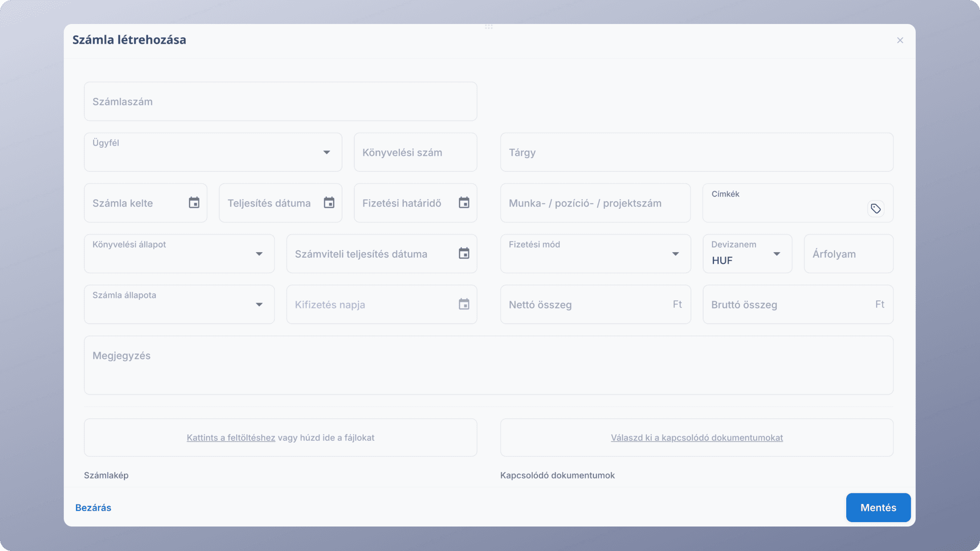Click the tag icon in Címkék

(x=876, y=209)
